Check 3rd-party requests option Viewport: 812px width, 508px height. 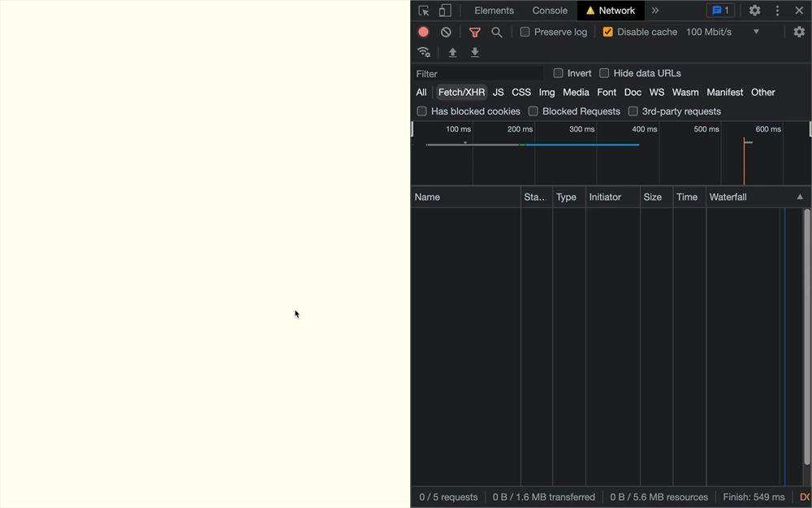[x=633, y=111]
